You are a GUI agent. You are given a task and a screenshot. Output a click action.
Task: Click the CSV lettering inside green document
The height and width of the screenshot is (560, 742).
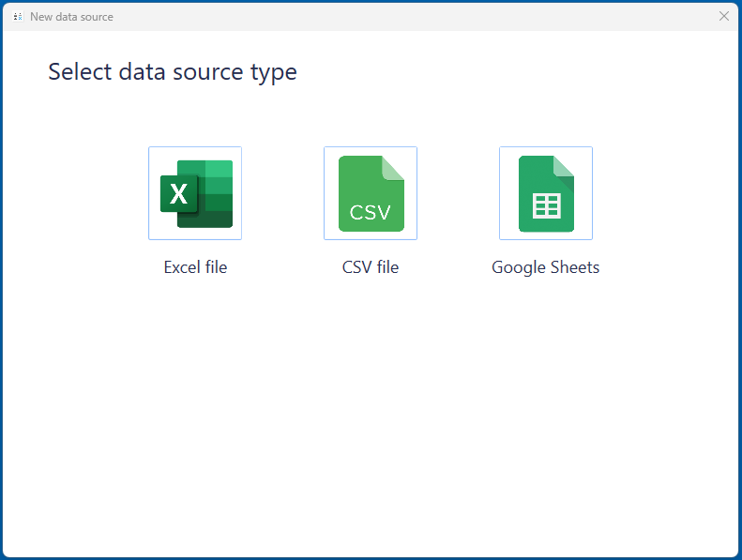(370, 212)
